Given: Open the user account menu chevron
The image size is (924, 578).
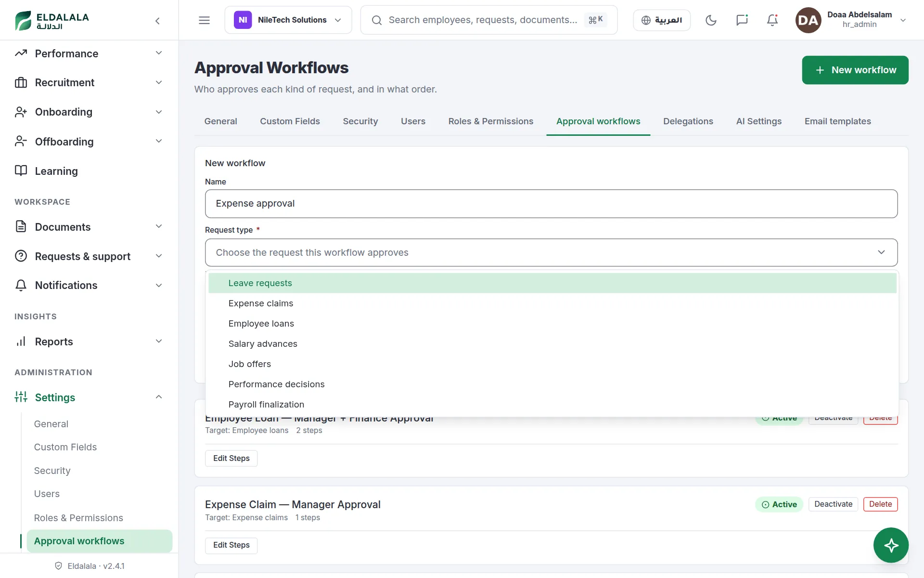Looking at the screenshot, I should coord(903,20).
